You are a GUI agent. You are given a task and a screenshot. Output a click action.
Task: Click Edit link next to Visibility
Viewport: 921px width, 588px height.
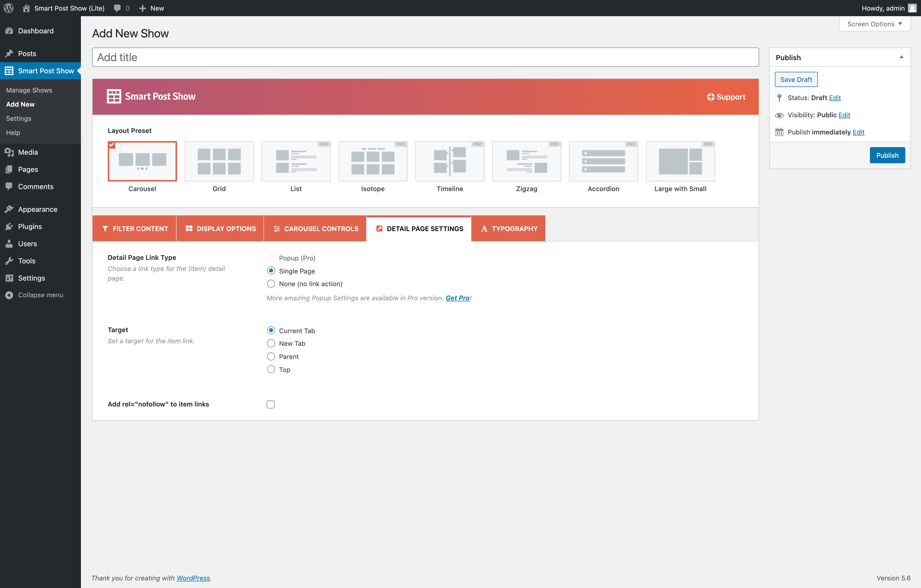tap(844, 115)
